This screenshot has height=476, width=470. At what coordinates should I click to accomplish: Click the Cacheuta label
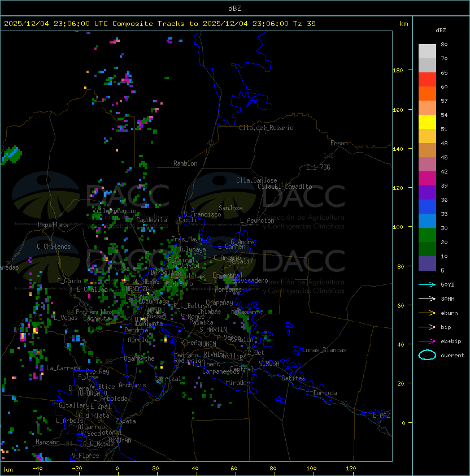tap(97, 318)
